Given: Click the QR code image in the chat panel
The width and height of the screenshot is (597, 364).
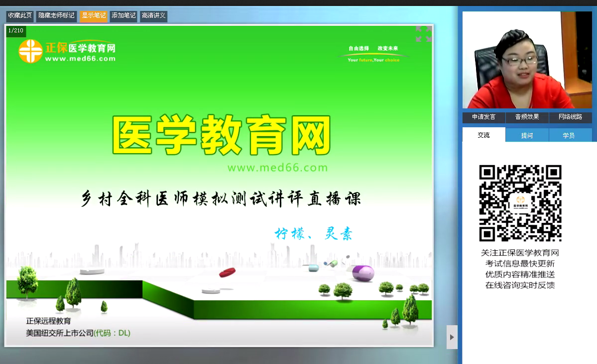Looking at the screenshot, I should [520, 203].
